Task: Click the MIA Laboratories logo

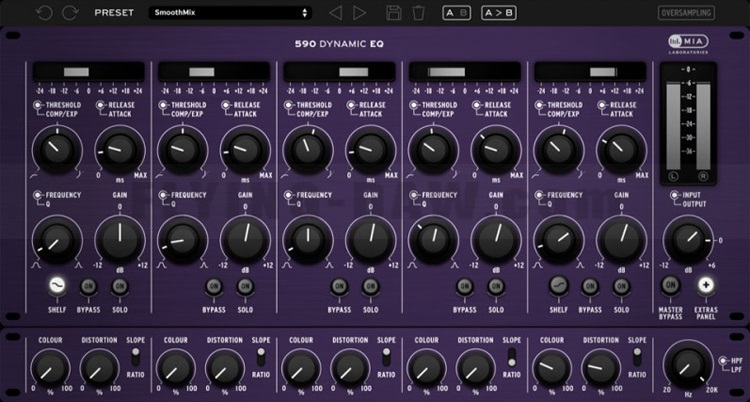Action: click(x=689, y=43)
